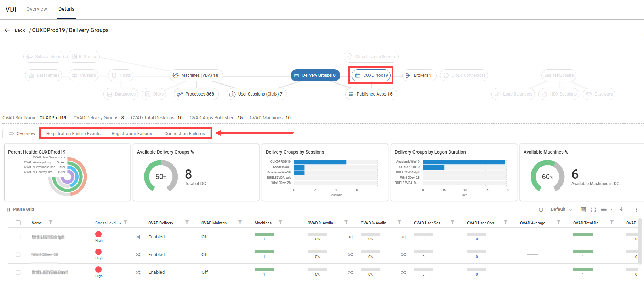This screenshot has width=644, height=283.
Task: Click filter icon for CVAD Total De... column
Action: point(612,222)
